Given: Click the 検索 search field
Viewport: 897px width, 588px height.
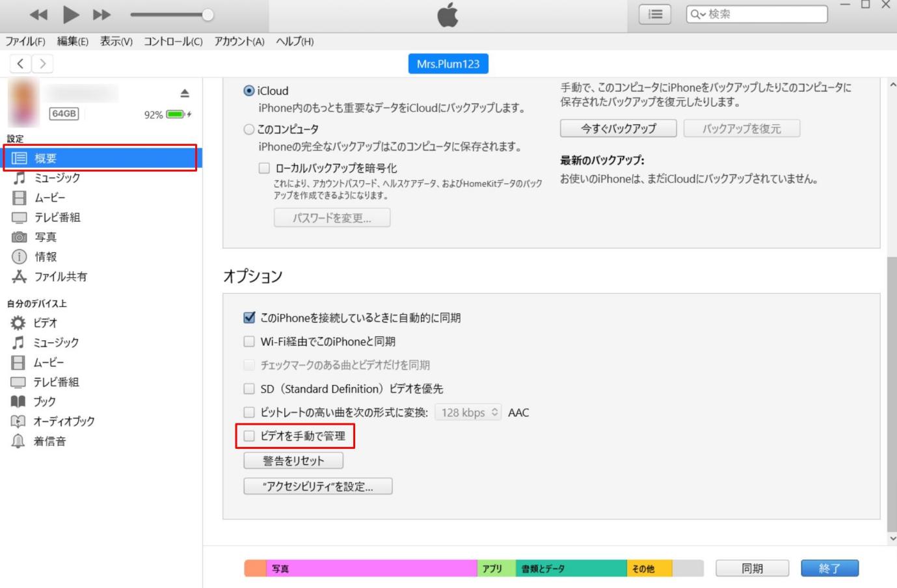Looking at the screenshot, I should pyautogui.click(x=757, y=14).
